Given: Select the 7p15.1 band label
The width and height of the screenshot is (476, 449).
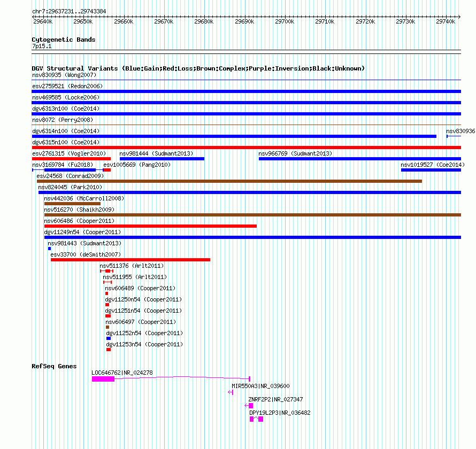Looking at the screenshot, I should pos(42,46).
